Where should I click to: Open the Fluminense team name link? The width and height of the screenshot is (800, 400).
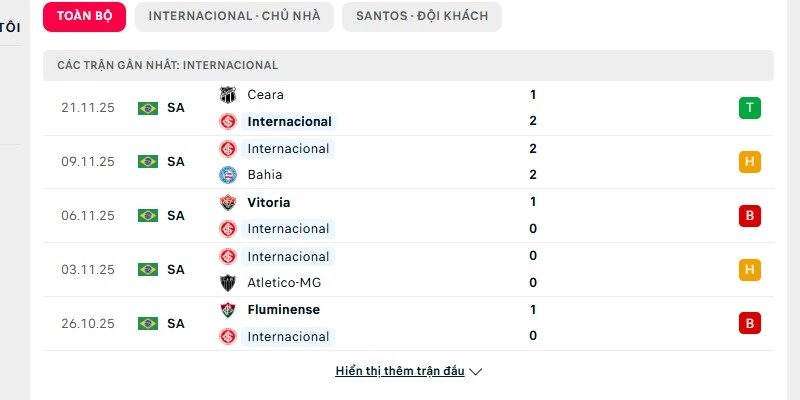[x=283, y=310]
